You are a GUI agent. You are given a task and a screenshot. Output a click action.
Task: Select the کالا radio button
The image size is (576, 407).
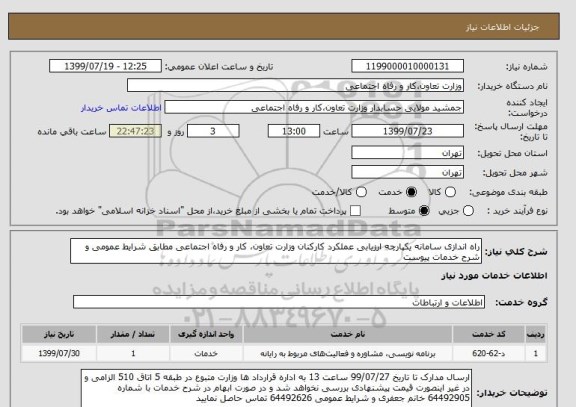[450, 192]
